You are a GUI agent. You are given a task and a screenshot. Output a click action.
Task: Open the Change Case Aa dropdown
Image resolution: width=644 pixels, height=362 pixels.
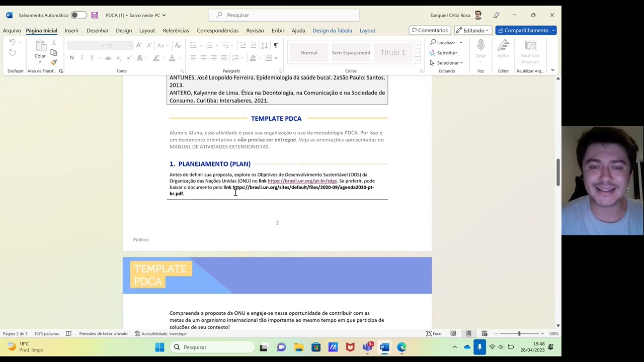[x=162, y=45]
